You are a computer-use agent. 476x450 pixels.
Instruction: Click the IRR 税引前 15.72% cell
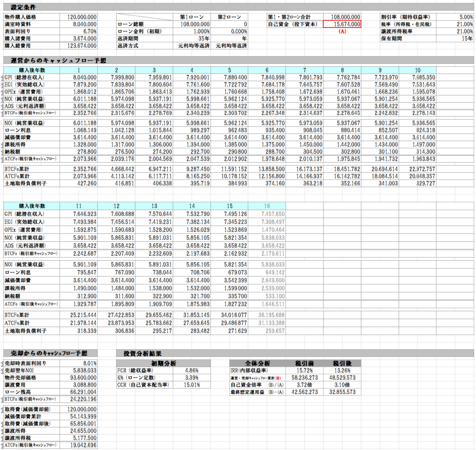(304, 371)
